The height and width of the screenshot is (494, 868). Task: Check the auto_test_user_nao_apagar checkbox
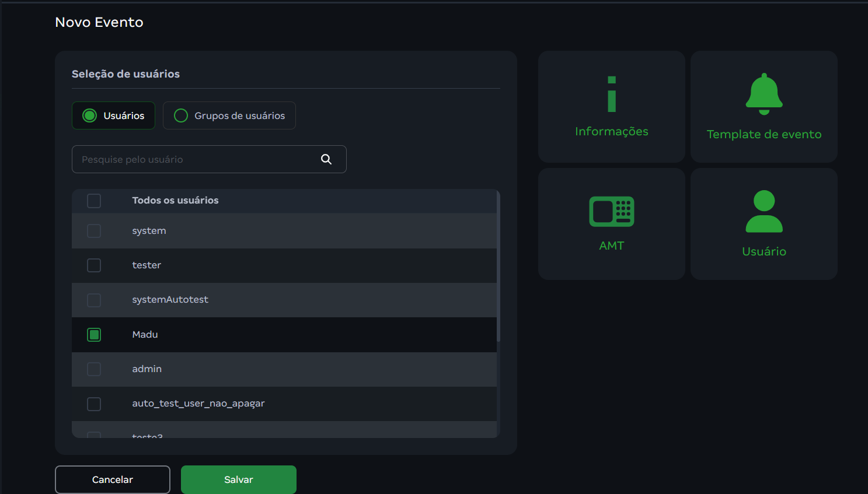pyautogui.click(x=94, y=404)
